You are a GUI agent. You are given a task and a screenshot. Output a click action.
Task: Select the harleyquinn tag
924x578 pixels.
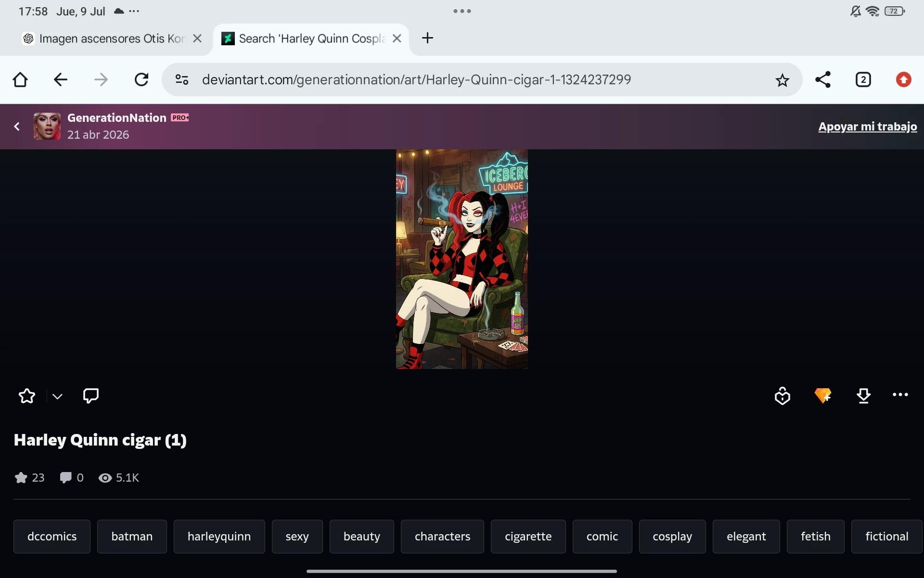(219, 537)
